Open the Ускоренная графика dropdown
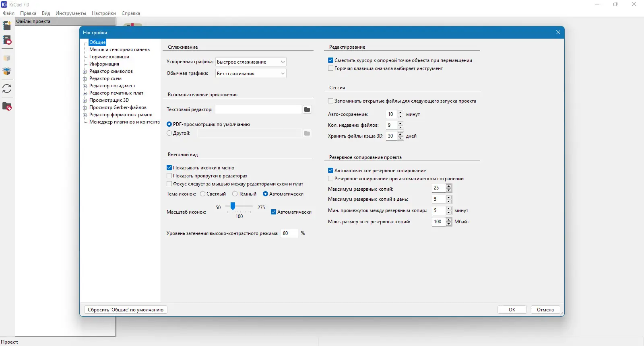The width and height of the screenshot is (644, 346). [x=251, y=62]
